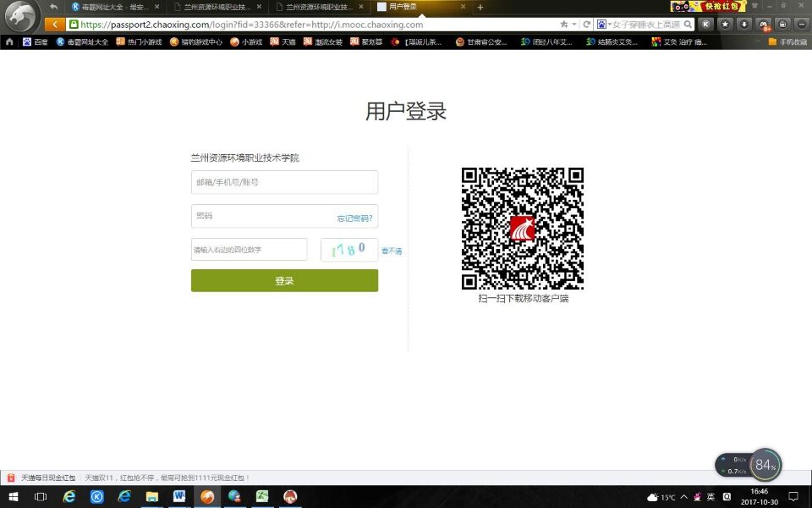This screenshot has height=508, width=812.
Task: Click the browser back arrow button
Action: click(55, 25)
